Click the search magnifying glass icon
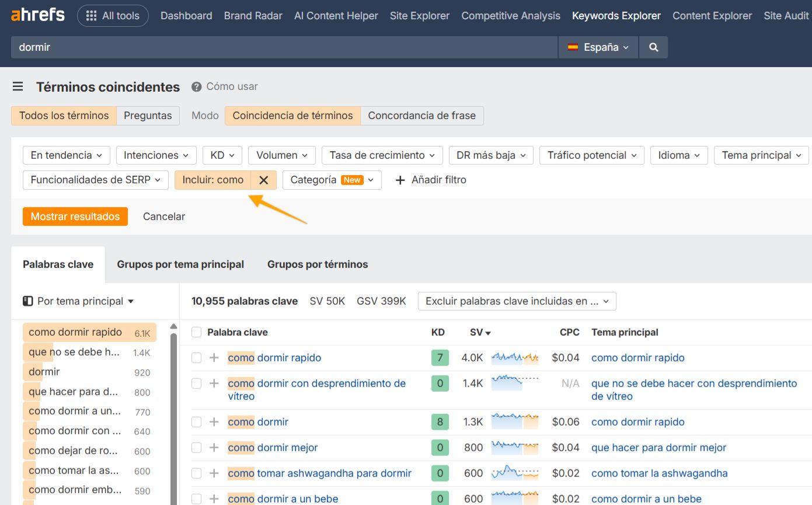The height and width of the screenshot is (505, 812). tap(653, 47)
